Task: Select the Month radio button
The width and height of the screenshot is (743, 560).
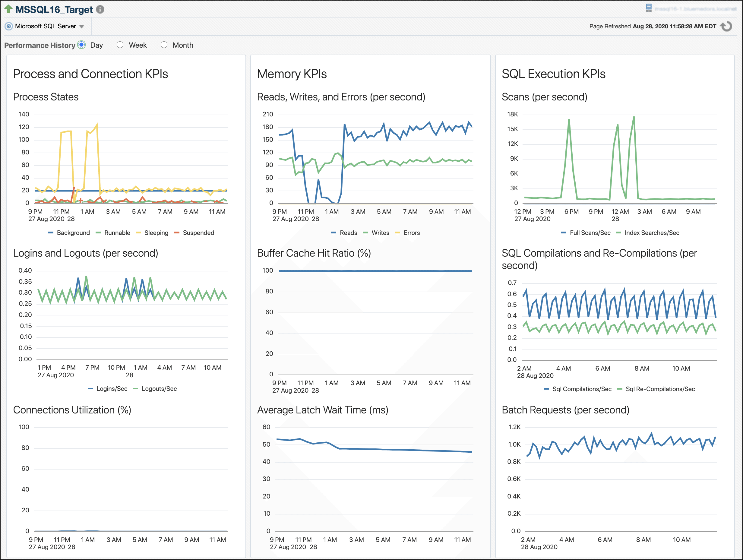Action: coord(164,44)
